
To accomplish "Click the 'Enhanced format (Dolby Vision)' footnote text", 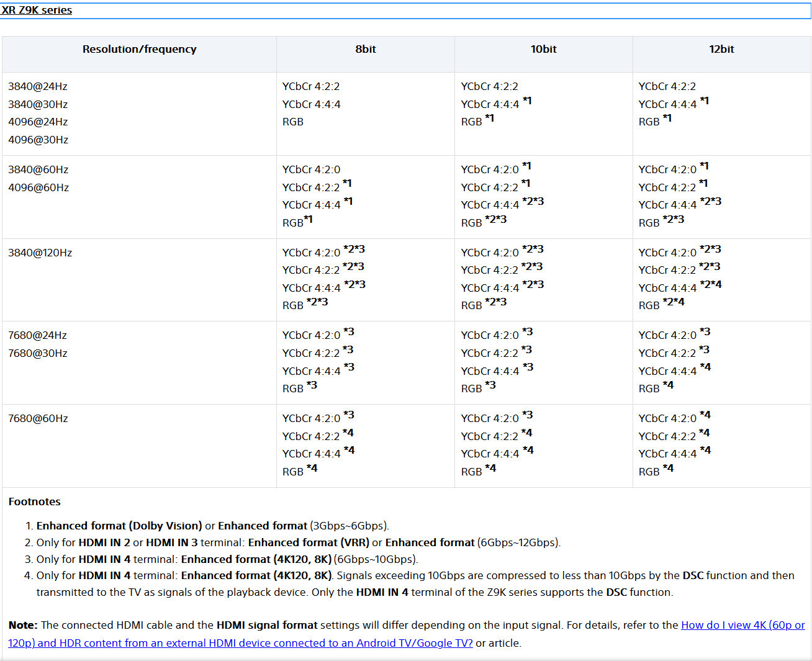I will [119, 526].
